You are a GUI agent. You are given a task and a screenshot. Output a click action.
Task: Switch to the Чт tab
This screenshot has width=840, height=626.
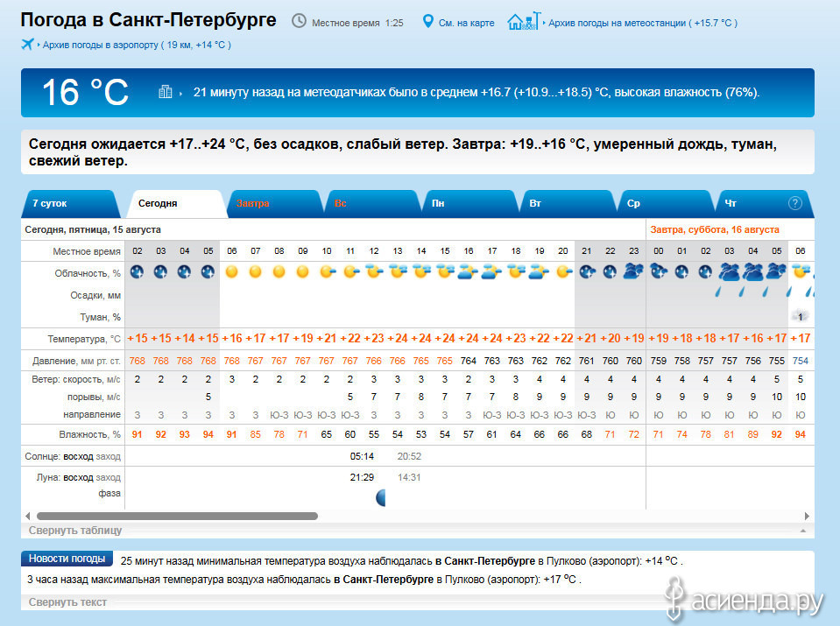[x=764, y=203]
